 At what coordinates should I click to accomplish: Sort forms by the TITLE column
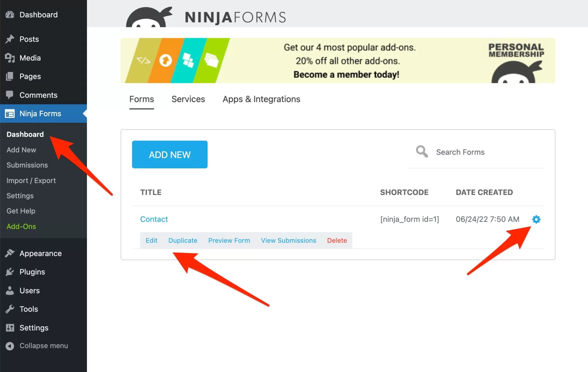(x=151, y=192)
